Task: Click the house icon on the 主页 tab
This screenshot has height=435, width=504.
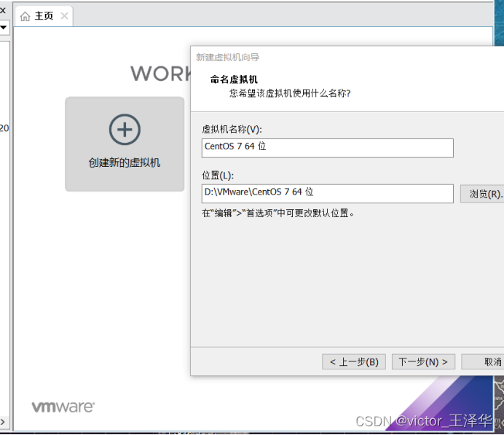Action: pyautogui.click(x=25, y=16)
